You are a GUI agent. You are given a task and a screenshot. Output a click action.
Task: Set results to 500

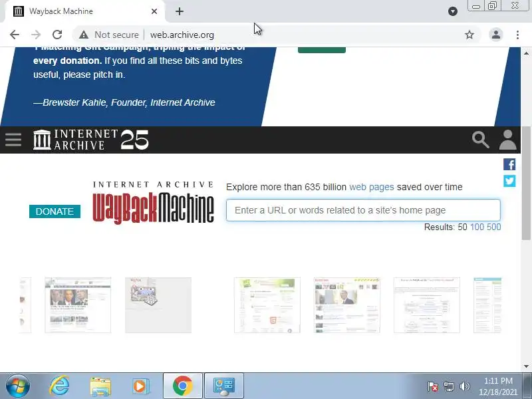(493, 227)
